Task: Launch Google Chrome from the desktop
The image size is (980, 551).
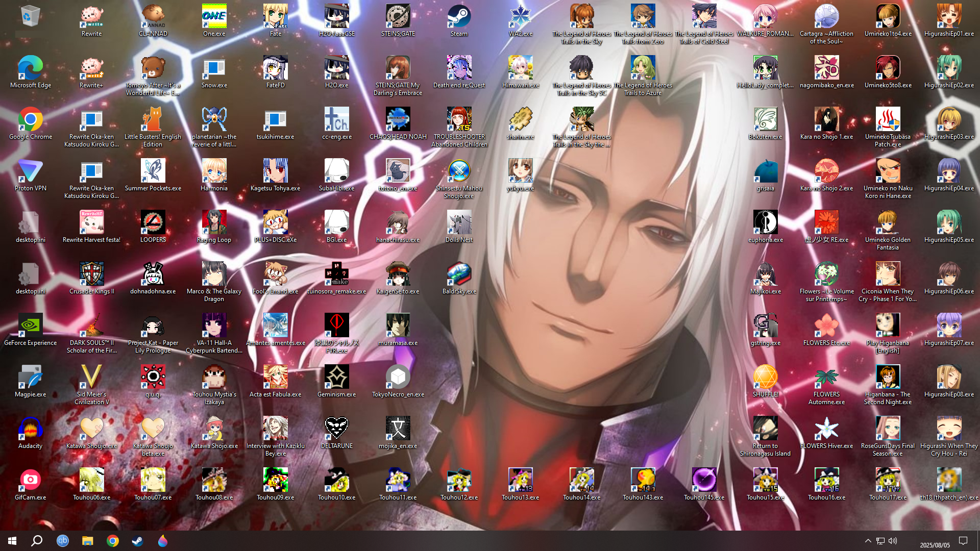Action: pos(31,123)
